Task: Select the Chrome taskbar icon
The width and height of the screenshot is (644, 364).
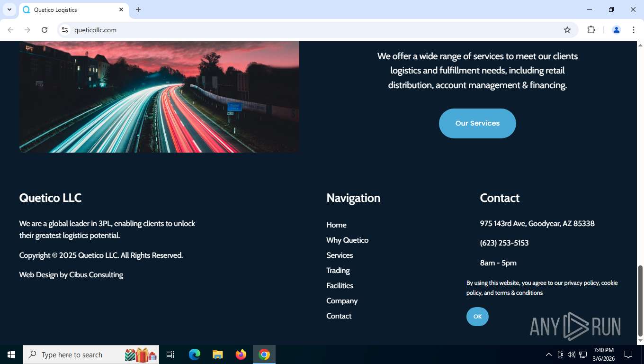Action: 264,355
